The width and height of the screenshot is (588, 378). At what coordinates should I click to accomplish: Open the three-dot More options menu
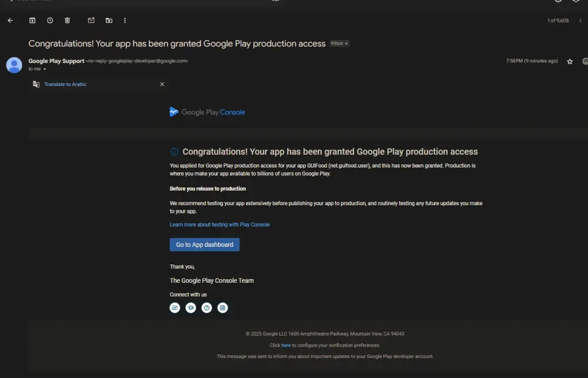coord(125,21)
